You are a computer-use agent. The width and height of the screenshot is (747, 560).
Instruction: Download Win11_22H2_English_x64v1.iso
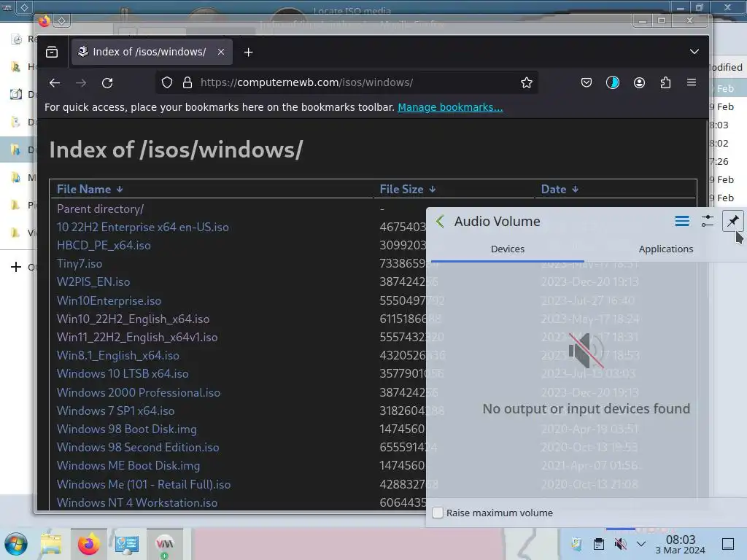pos(136,337)
